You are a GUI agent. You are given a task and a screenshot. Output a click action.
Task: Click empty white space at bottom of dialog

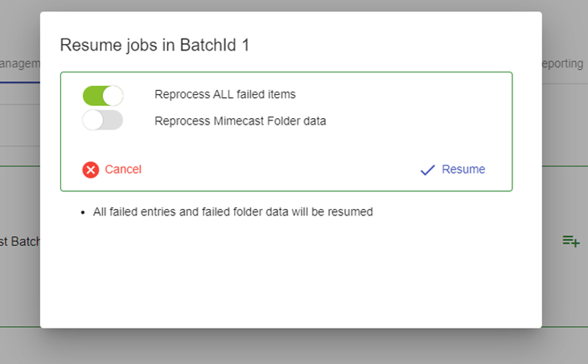click(x=290, y=281)
